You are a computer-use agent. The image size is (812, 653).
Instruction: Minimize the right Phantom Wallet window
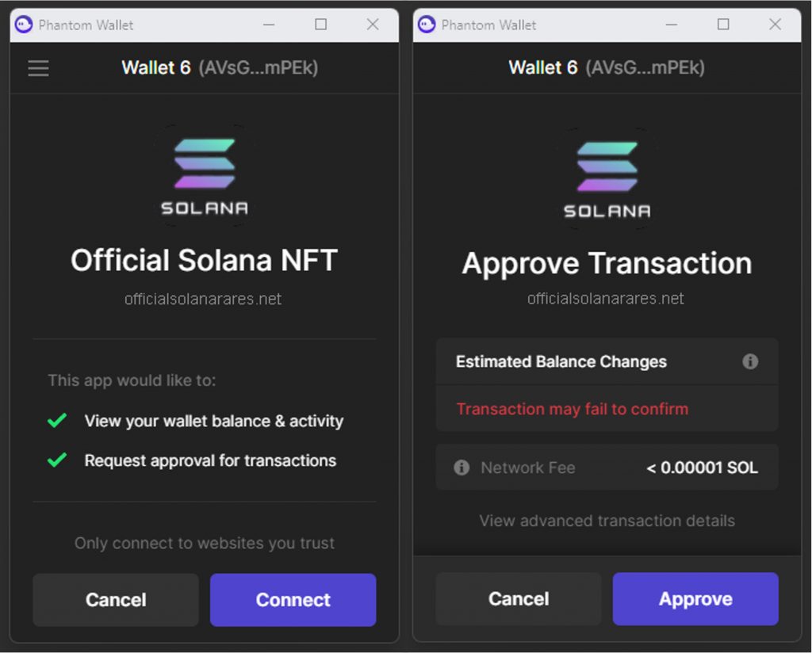point(671,25)
